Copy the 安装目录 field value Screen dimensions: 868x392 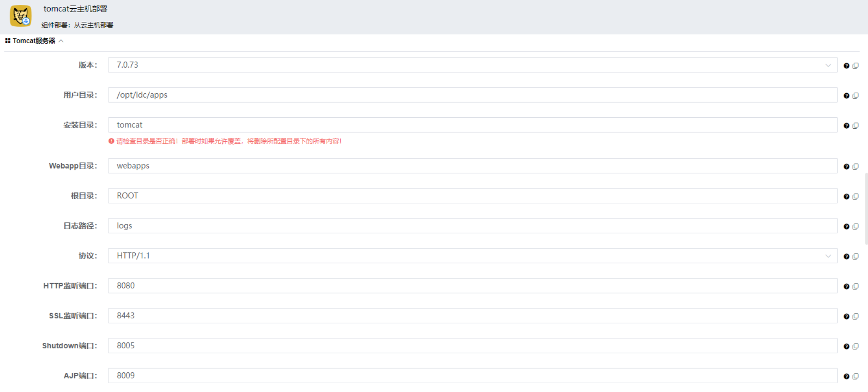tap(855, 126)
